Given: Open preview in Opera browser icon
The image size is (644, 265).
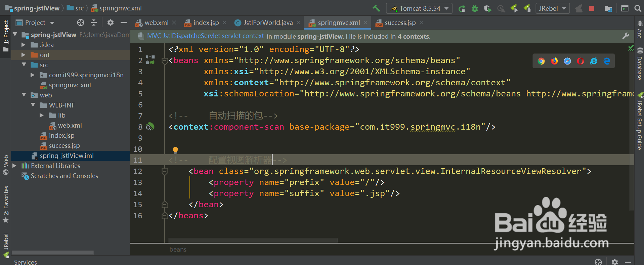Looking at the screenshot, I should (581, 61).
